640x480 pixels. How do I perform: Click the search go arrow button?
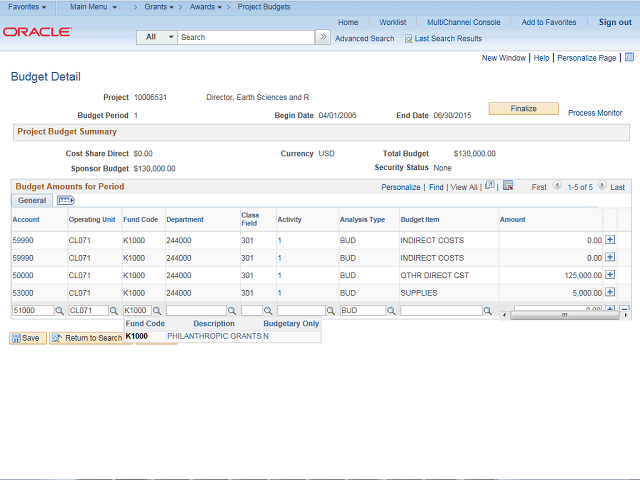coord(322,37)
